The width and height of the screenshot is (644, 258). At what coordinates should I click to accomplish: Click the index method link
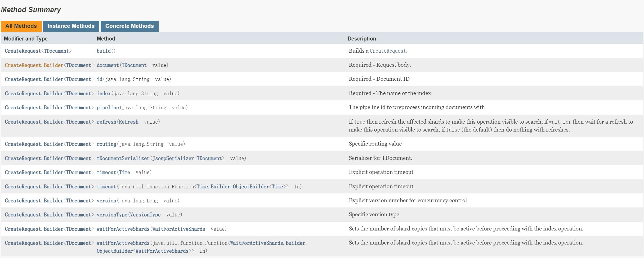(104, 93)
